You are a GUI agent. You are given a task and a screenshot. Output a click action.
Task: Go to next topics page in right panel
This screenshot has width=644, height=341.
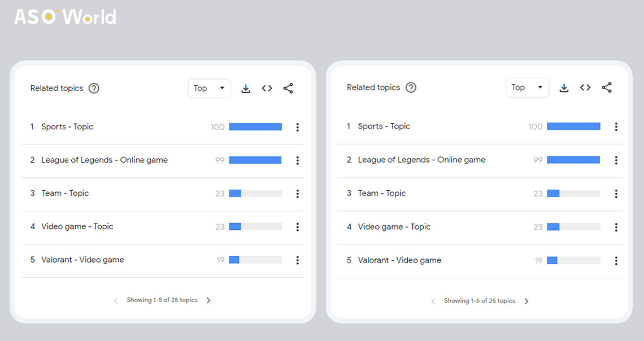[526, 301]
